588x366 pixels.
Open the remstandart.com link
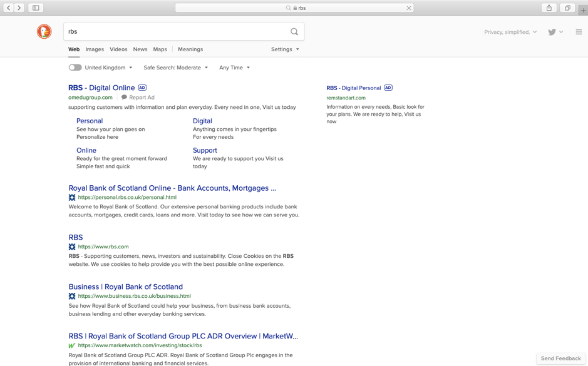(346, 98)
